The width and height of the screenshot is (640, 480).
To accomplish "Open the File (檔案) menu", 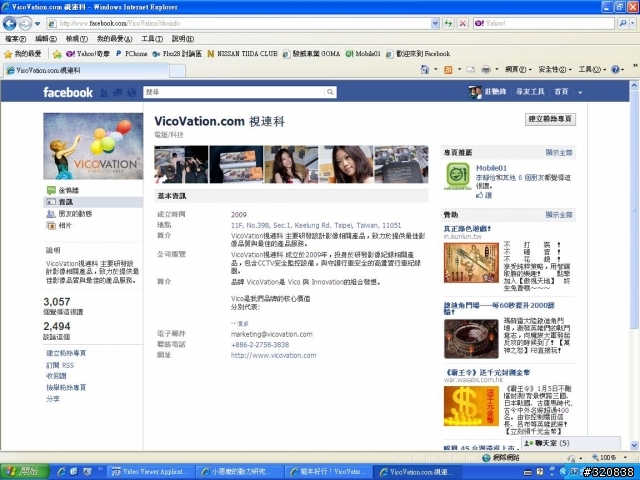I will pyautogui.click(x=16, y=39).
